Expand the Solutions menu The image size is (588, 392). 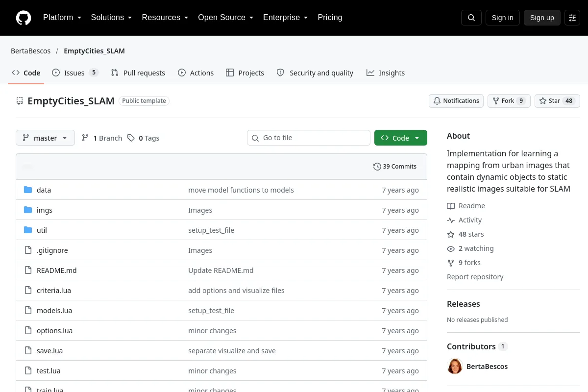[111, 18]
